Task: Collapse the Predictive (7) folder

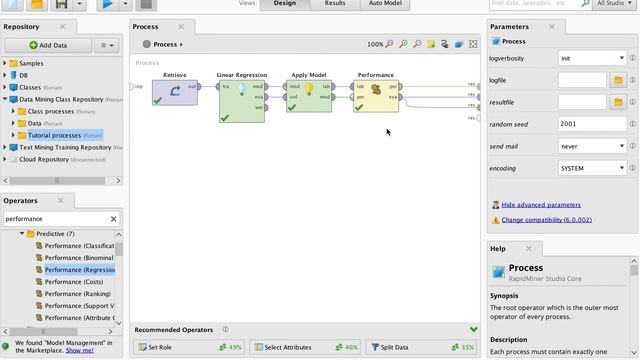Action: point(22,234)
